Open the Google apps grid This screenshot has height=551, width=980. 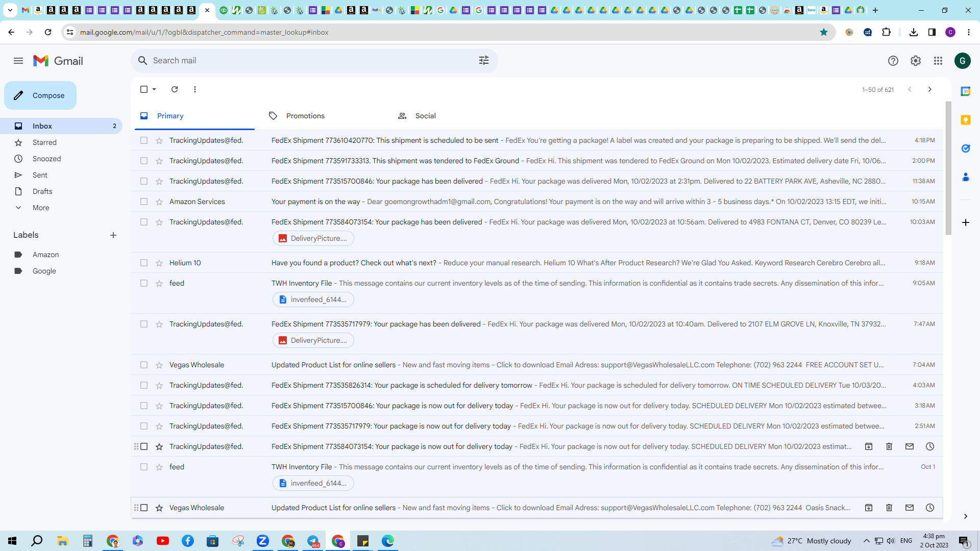(938, 61)
